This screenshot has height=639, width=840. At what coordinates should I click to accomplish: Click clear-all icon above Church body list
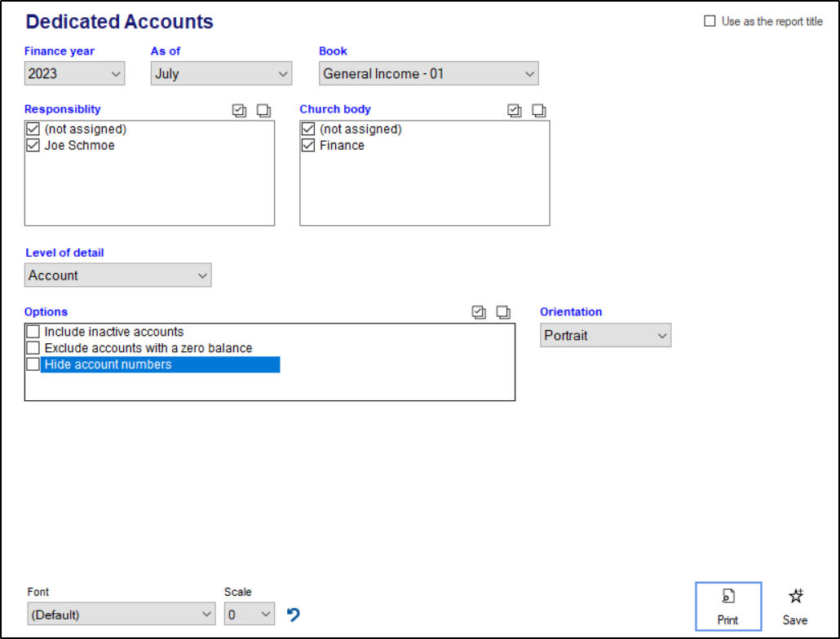(538, 110)
